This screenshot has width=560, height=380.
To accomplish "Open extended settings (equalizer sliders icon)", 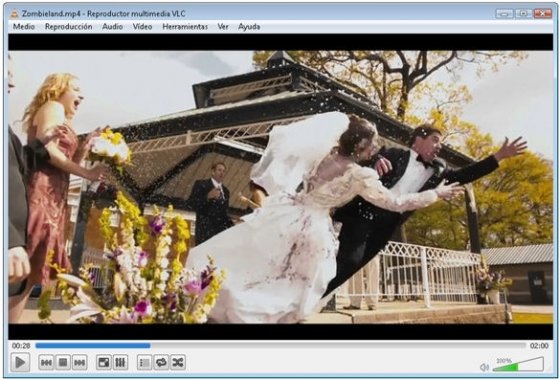I will point(120,363).
